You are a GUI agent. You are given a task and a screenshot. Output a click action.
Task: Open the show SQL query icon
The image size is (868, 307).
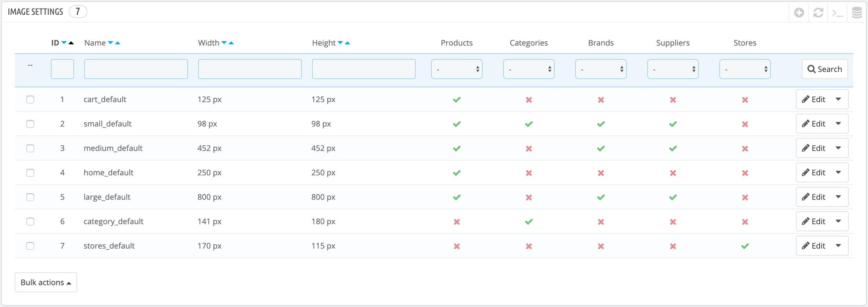click(x=837, y=13)
